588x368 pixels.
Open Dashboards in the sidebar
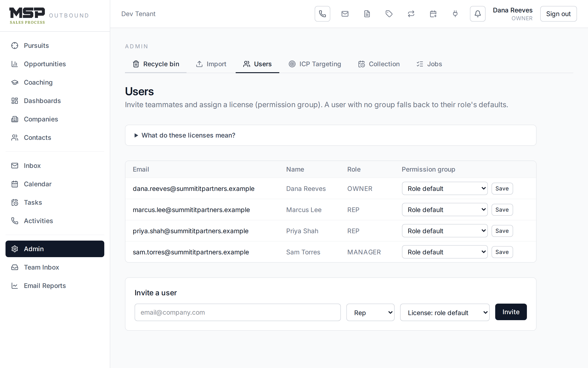[55, 101]
